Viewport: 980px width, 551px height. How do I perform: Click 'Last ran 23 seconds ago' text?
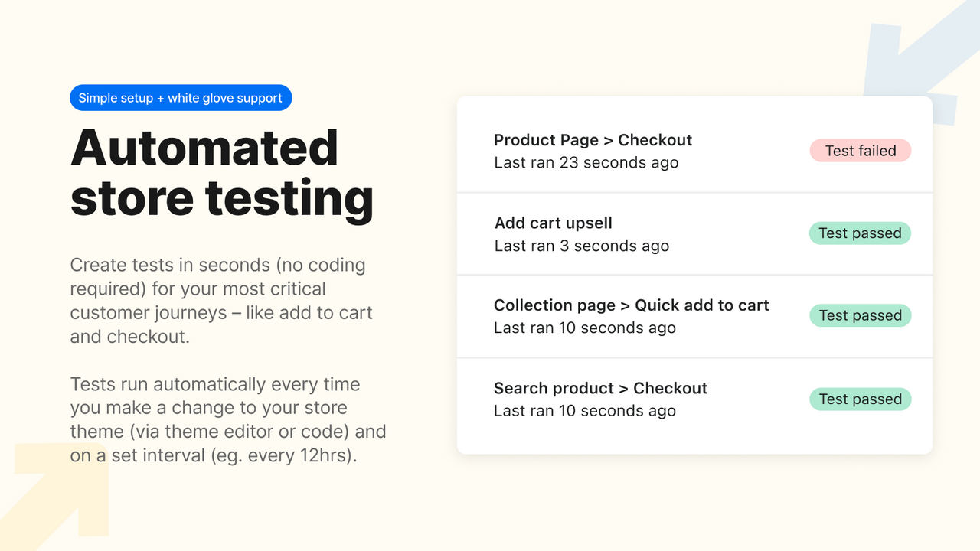[586, 162]
